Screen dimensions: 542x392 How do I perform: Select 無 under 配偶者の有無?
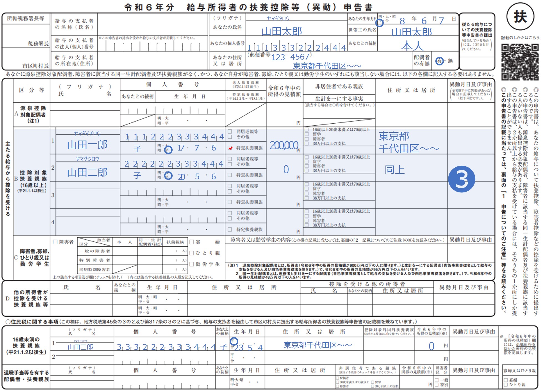tap(450, 61)
